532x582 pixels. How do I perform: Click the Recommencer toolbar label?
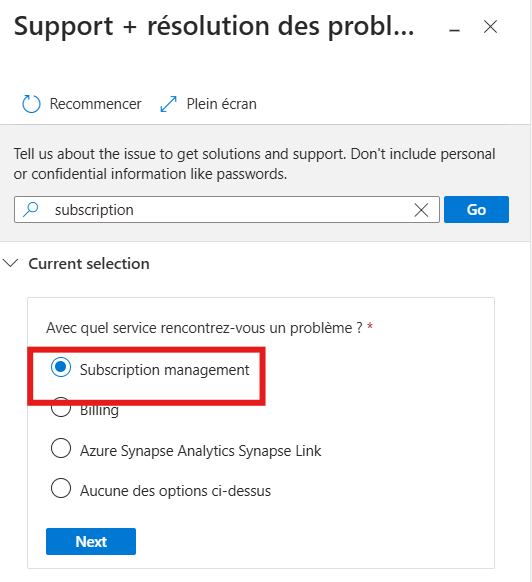(95, 104)
